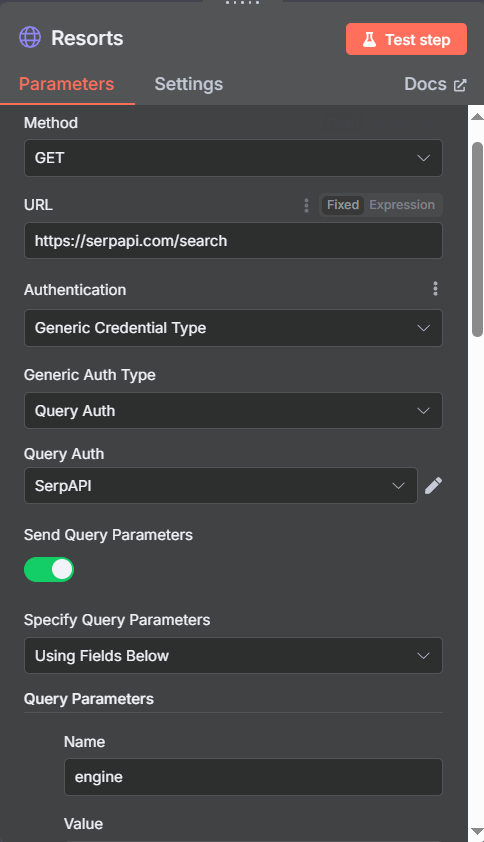Select the Parameters tab
Image resolution: width=484 pixels, height=842 pixels.
click(x=67, y=84)
